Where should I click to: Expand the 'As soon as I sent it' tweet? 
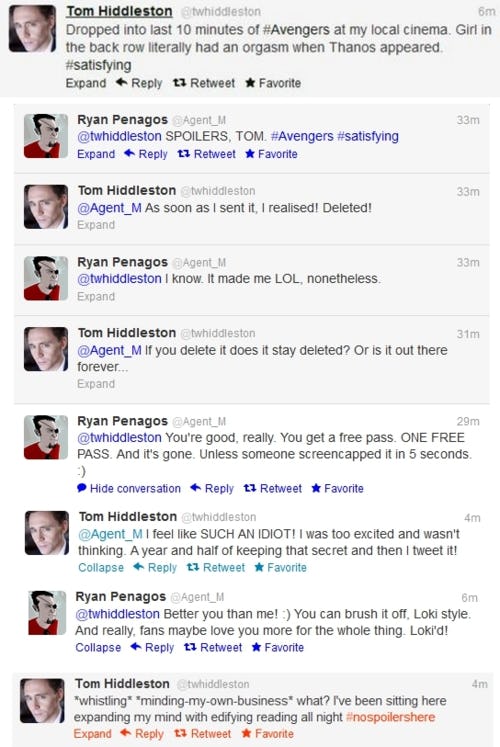(96, 225)
